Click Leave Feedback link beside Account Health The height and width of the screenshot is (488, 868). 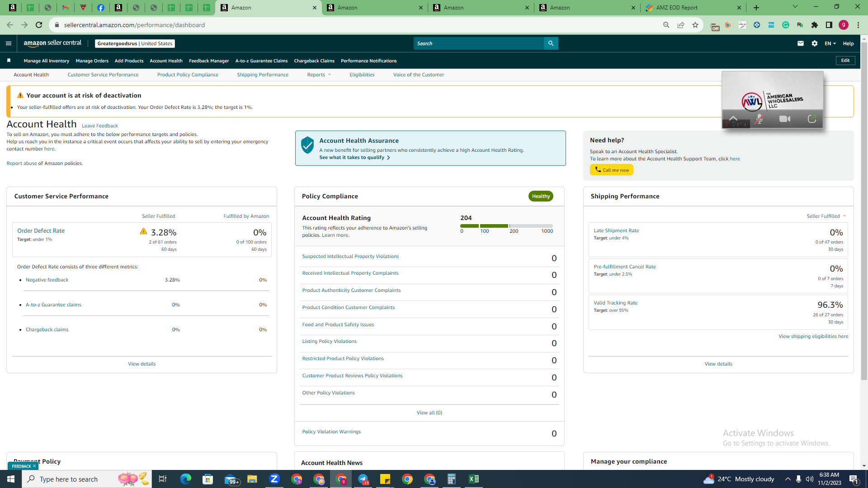pyautogui.click(x=99, y=126)
